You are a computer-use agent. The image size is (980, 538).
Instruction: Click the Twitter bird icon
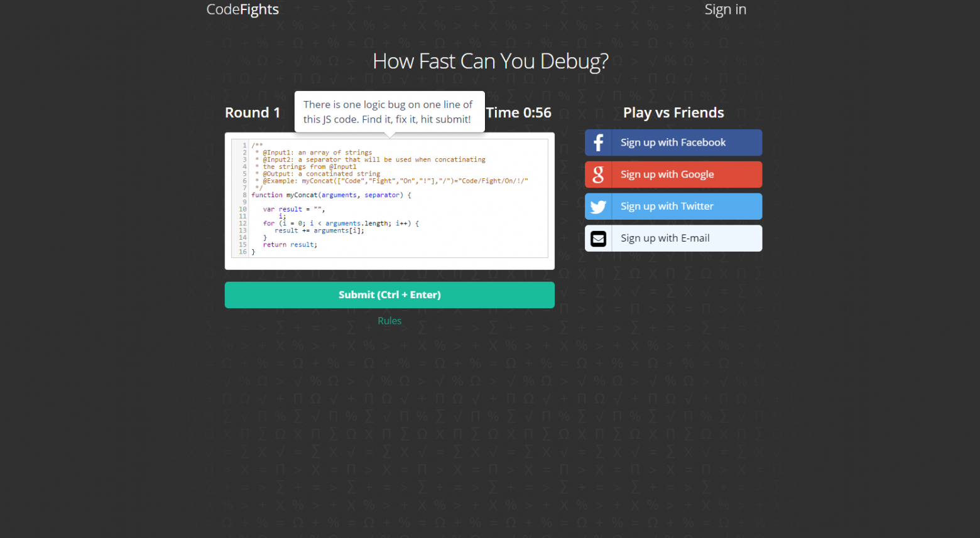(598, 207)
